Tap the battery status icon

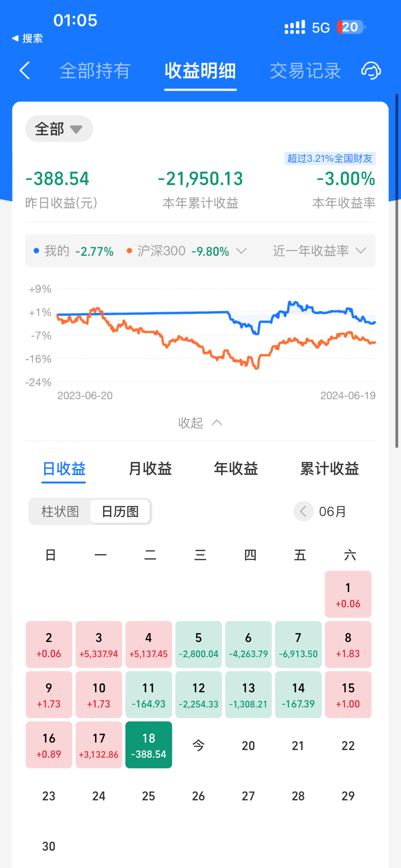351,27
